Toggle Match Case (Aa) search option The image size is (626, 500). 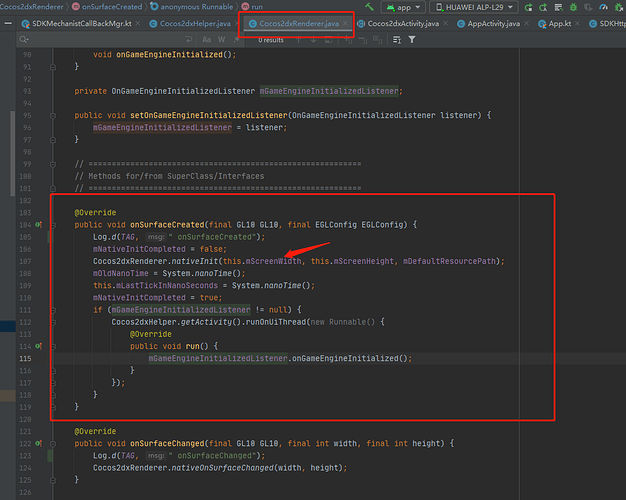(x=206, y=40)
